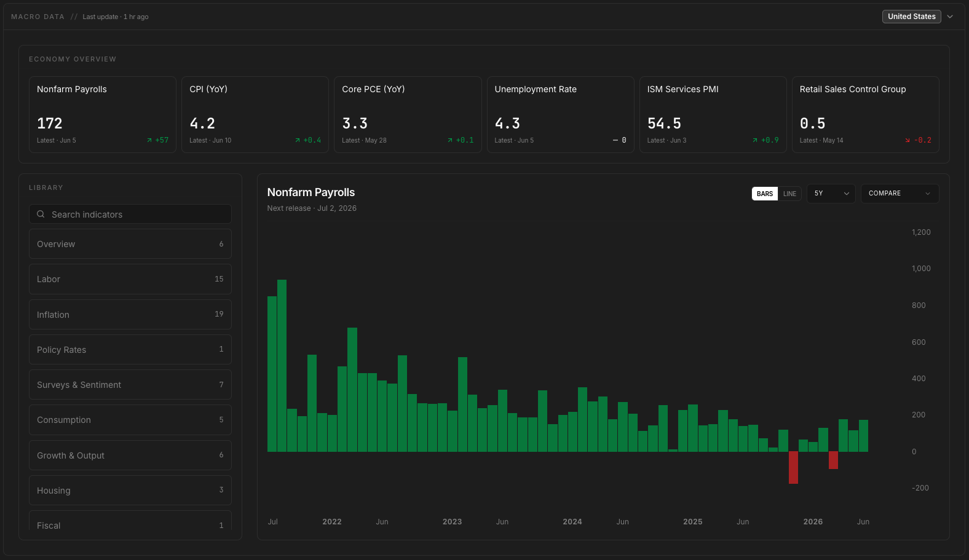969x560 pixels.
Task: Select the Unemployment Rate card
Action: (x=560, y=114)
